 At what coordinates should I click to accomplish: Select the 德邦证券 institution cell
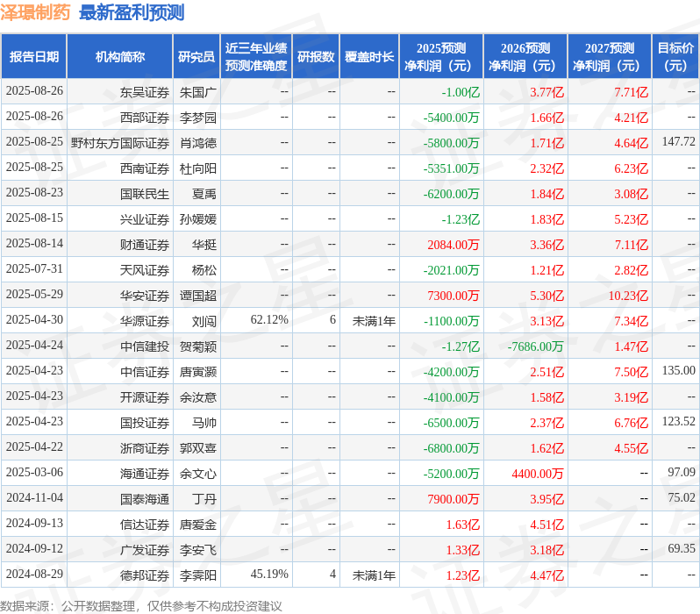[x=119, y=575]
